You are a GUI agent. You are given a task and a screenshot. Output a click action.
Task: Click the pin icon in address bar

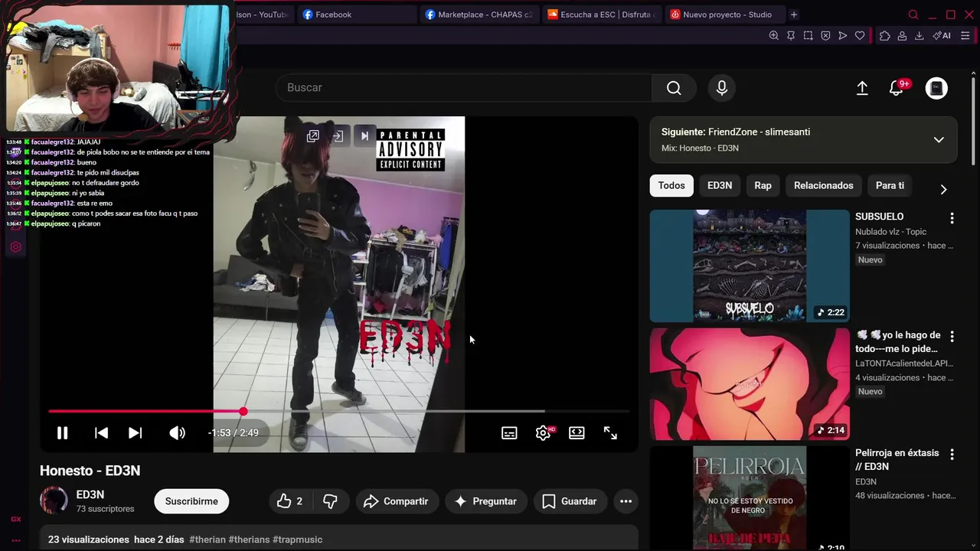(x=791, y=36)
